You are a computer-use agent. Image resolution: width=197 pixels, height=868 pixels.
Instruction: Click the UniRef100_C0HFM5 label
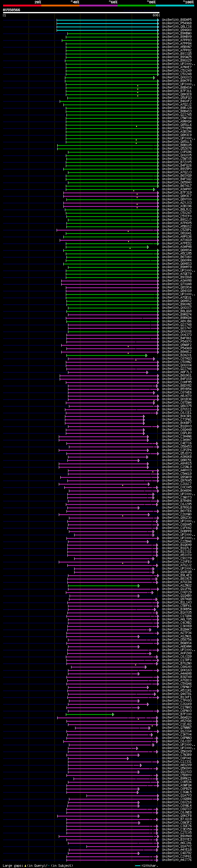[x=177, y=382]
